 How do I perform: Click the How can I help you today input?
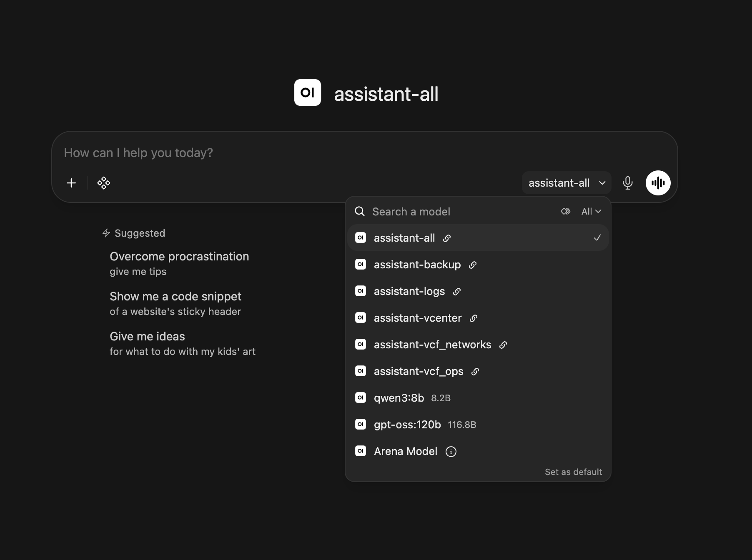pos(364,153)
